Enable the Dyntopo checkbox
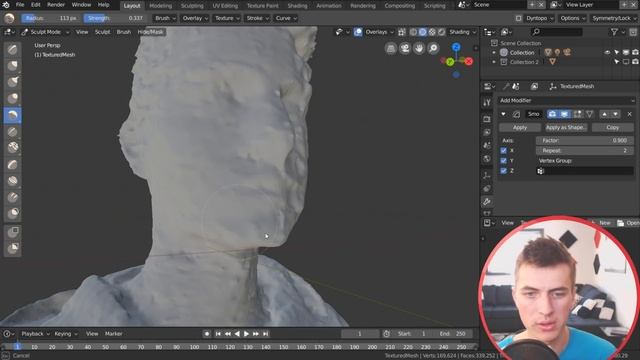Screen dimensions: 640x360 point(518,18)
